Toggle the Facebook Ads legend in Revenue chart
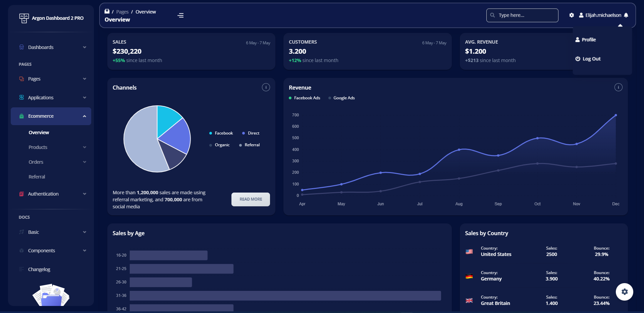 (304, 98)
